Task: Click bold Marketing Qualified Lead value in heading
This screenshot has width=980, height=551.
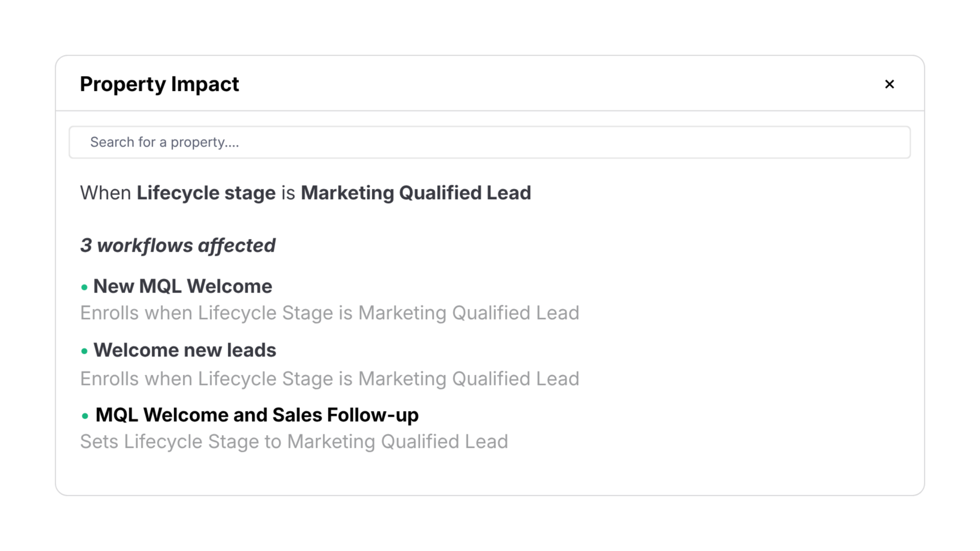Action: pos(416,193)
